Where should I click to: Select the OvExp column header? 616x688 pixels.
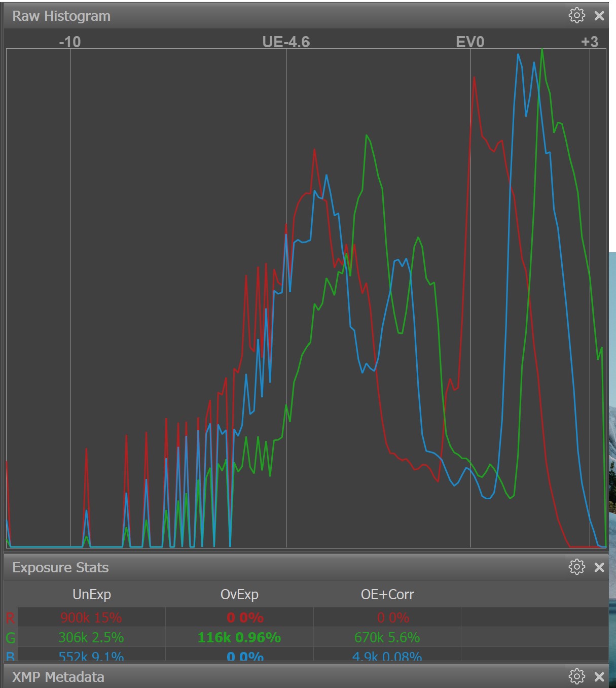(239, 594)
